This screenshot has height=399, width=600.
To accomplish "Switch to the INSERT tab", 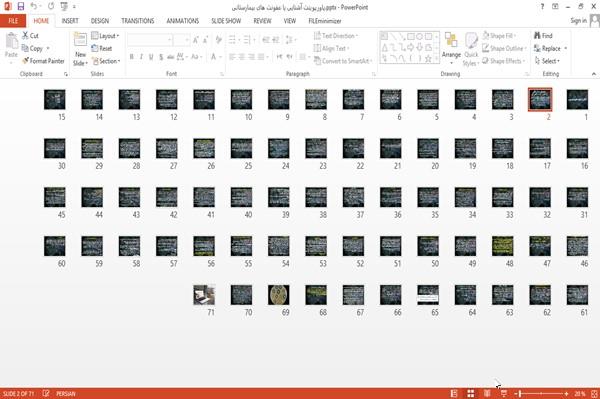I will pos(70,21).
